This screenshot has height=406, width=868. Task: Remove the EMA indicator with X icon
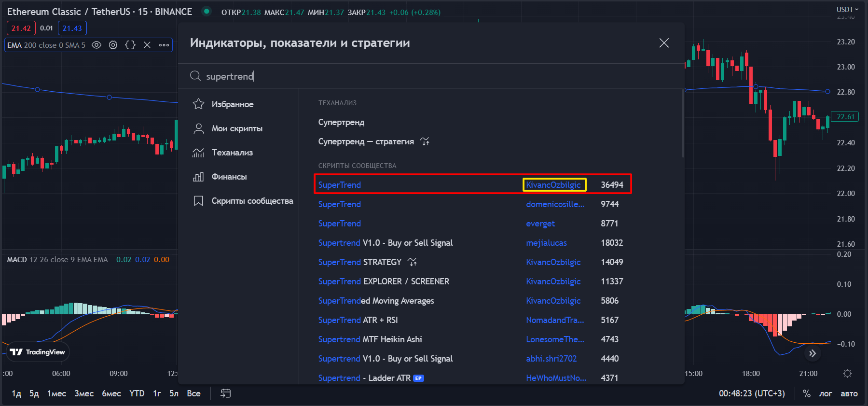tap(147, 45)
